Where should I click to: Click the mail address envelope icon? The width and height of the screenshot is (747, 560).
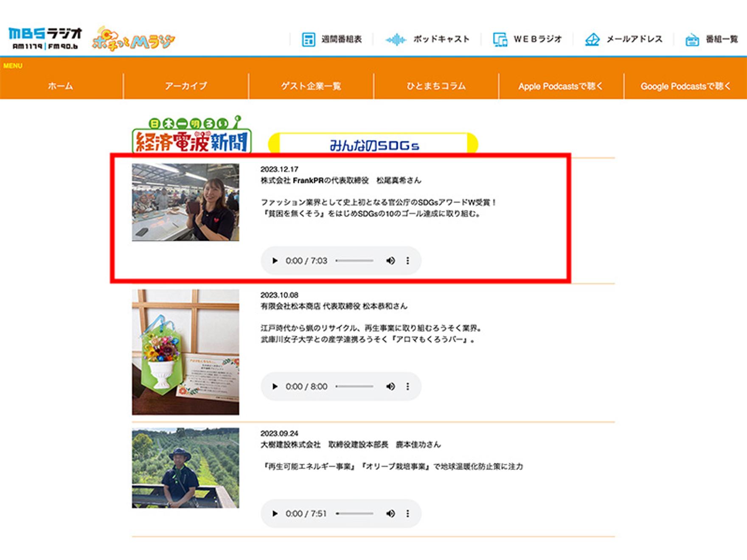click(x=593, y=39)
